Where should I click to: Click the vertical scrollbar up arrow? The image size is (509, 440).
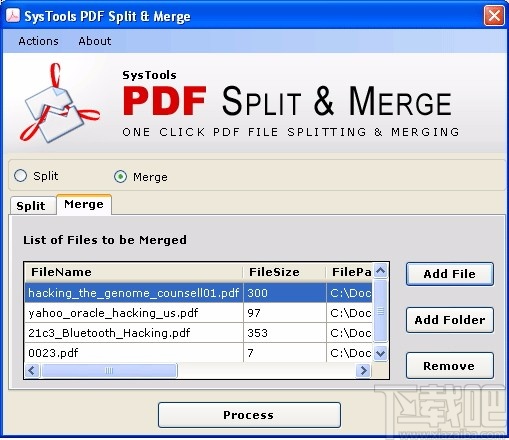(x=380, y=270)
